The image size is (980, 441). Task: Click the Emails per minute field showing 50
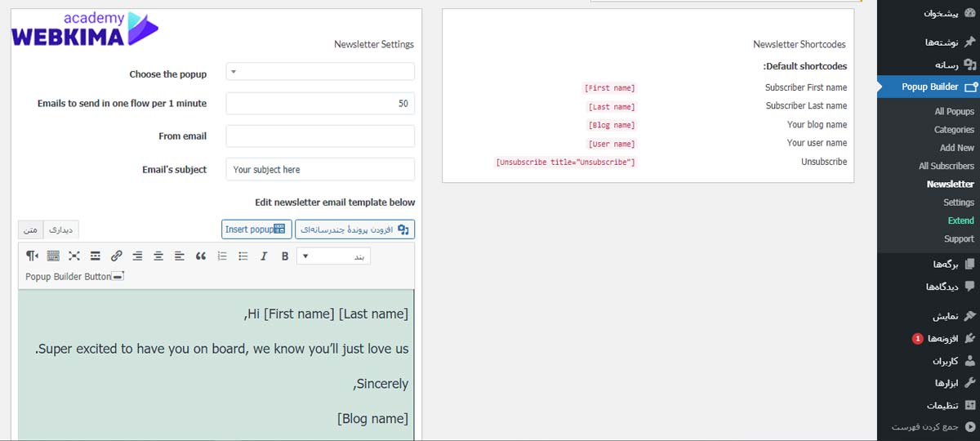(x=320, y=104)
